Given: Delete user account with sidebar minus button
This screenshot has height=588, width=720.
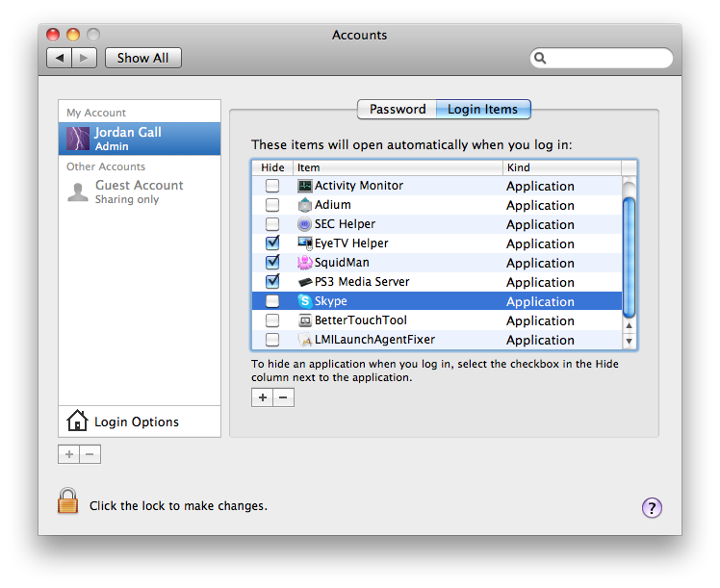Looking at the screenshot, I should tap(90, 454).
